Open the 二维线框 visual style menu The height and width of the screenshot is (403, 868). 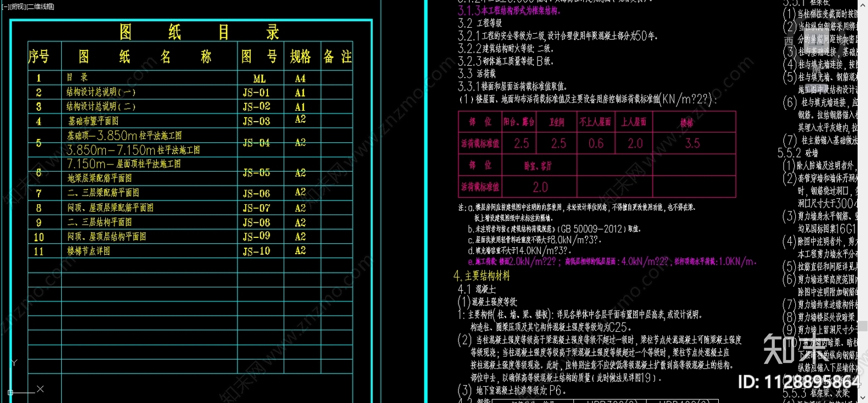41,7
